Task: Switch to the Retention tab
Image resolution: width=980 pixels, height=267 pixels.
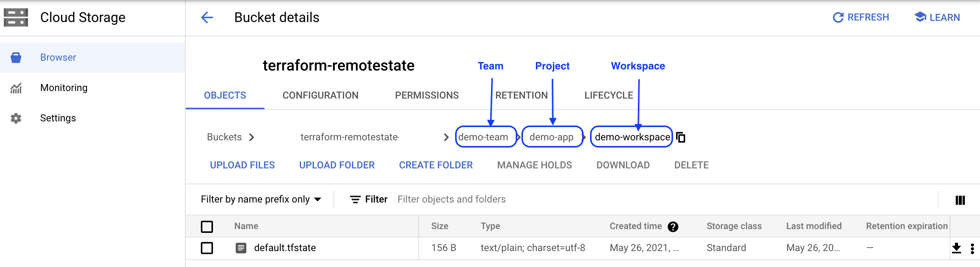Action: click(x=521, y=95)
